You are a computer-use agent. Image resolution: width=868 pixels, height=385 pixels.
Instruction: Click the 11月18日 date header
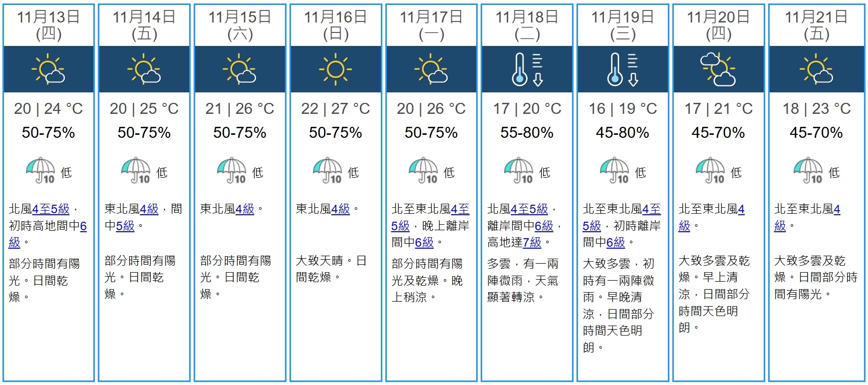527,17
